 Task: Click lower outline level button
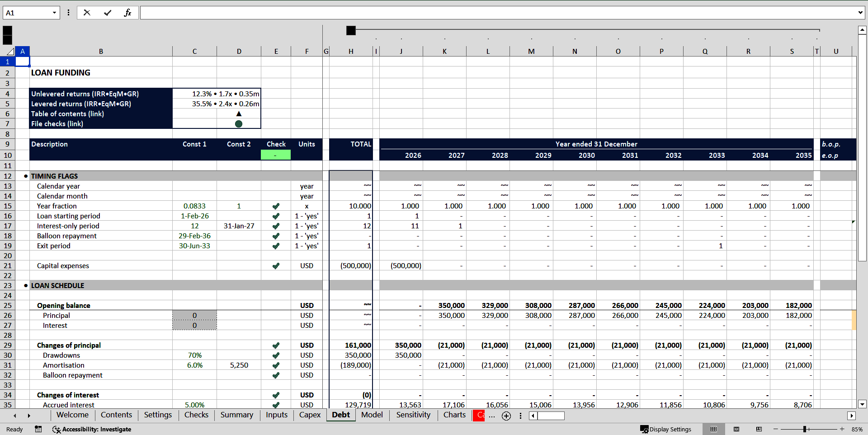7,40
